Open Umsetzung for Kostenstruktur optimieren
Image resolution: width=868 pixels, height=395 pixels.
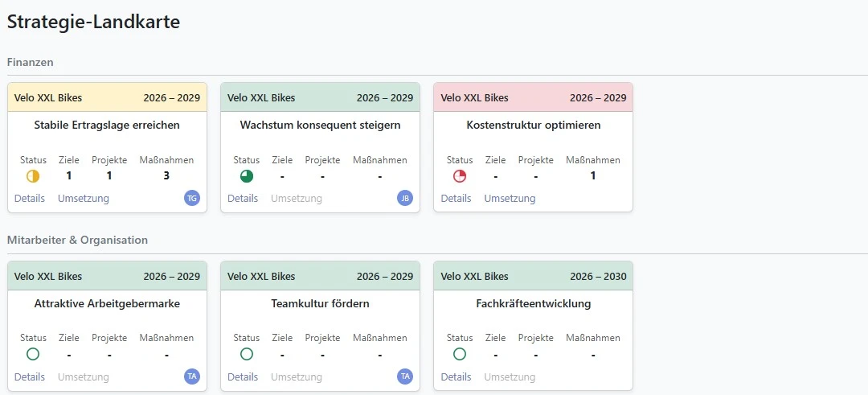coord(510,199)
